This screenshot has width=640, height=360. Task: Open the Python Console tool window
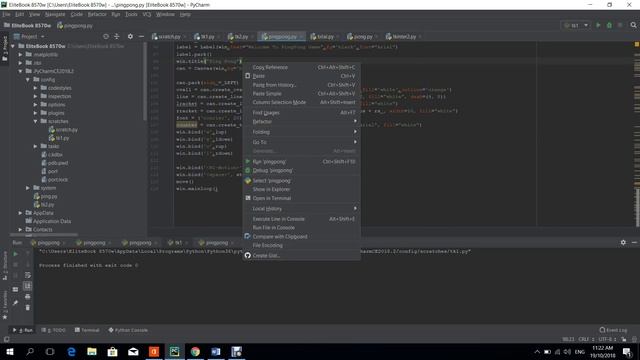pyautogui.click(x=128, y=330)
